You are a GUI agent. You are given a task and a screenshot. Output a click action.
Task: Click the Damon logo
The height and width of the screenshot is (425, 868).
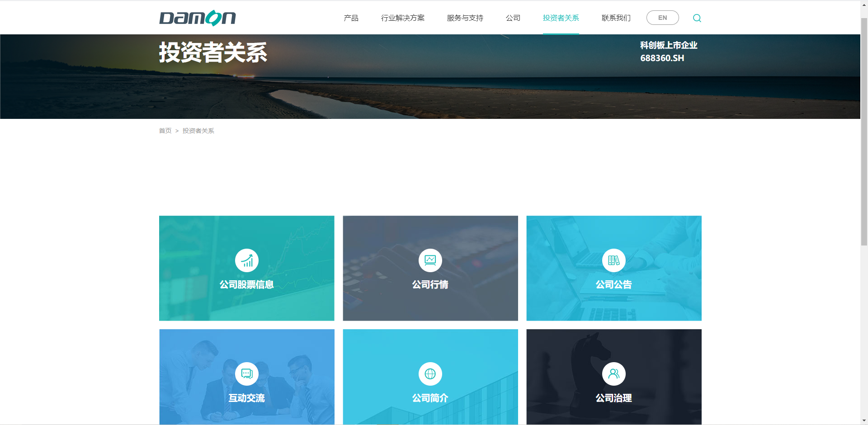[x=198, y=18]
